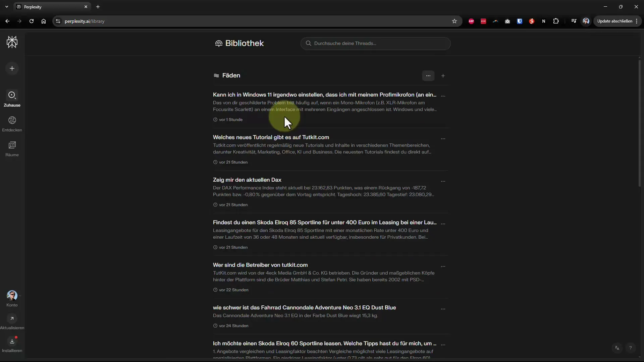This screenshot has height=362, width=644.
Task: Click the Aktualisieren upgrade arrow icon
Action: 12,318
